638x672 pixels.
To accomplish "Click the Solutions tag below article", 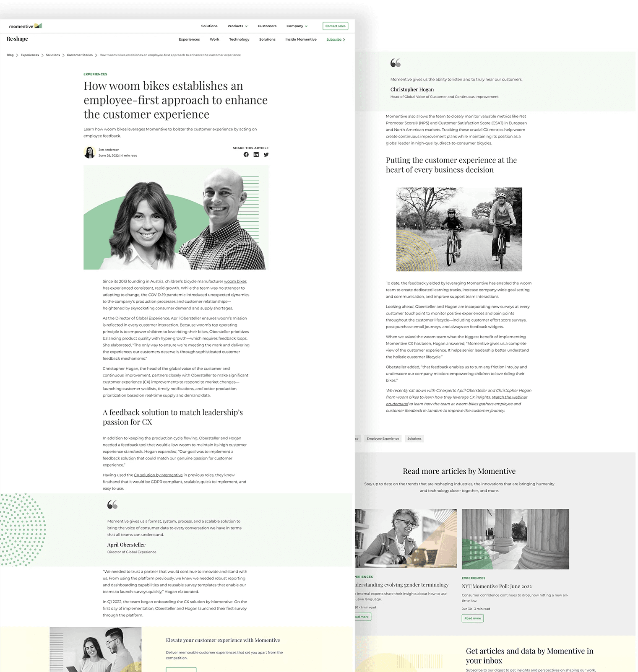I will [x=414, y=438].
